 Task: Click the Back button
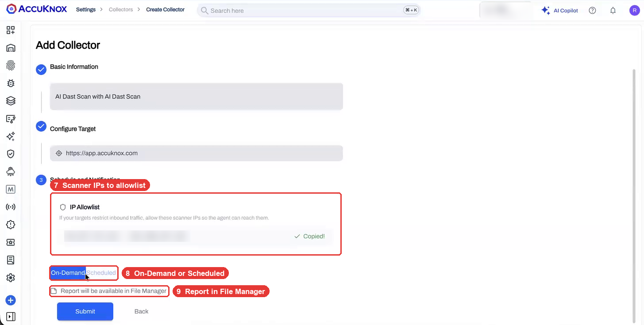(x=141, y=311)
